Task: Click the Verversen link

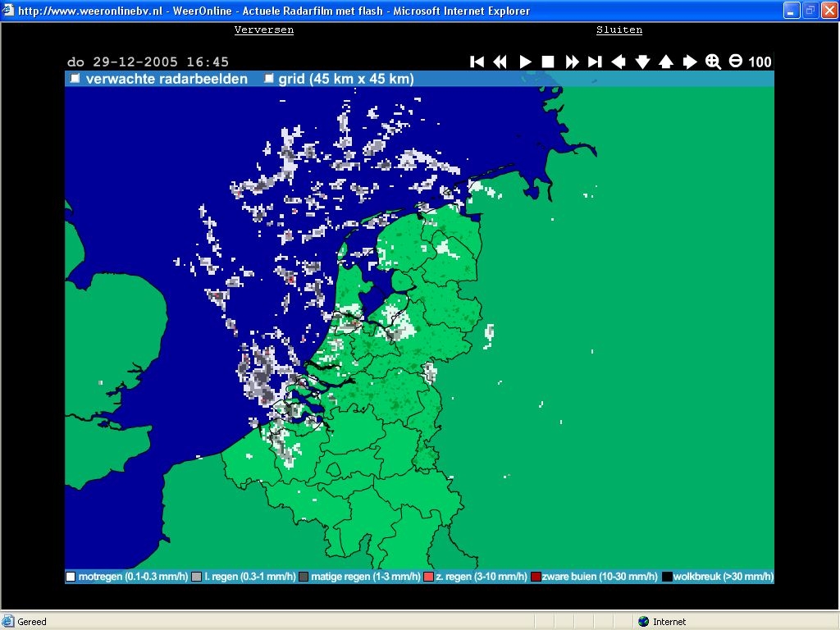Action: point(264,30)
